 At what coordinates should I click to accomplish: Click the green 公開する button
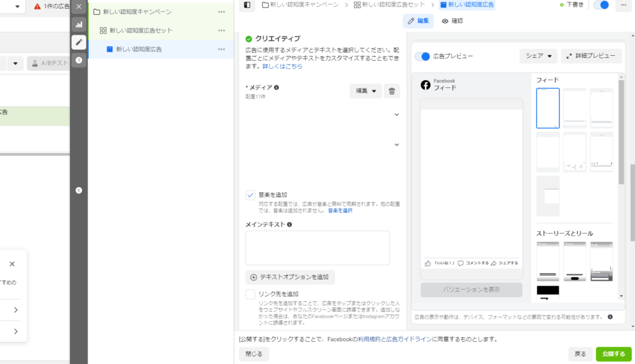[x=613, y=354]
